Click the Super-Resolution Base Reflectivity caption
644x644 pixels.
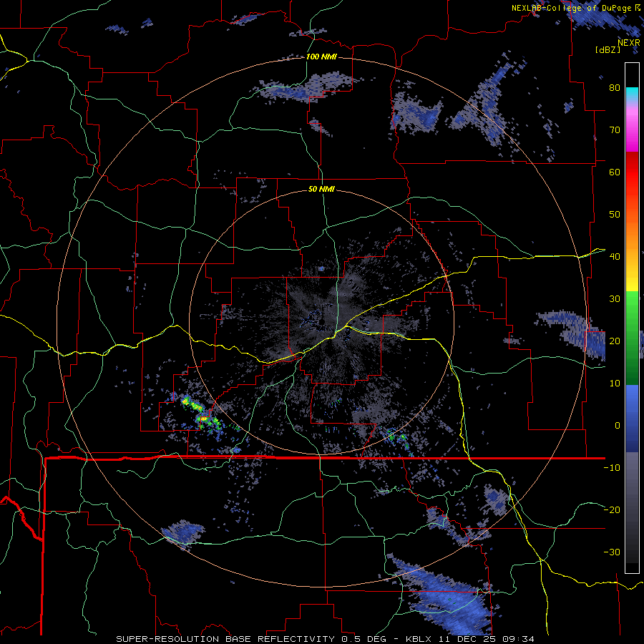(x=251, y=639)
